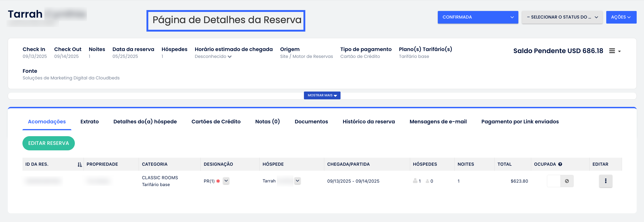This screenshot has height=222, width=644.
Task: Toggle the OCUPADA switch for the reservation
Action: click(x=554, y=181)
